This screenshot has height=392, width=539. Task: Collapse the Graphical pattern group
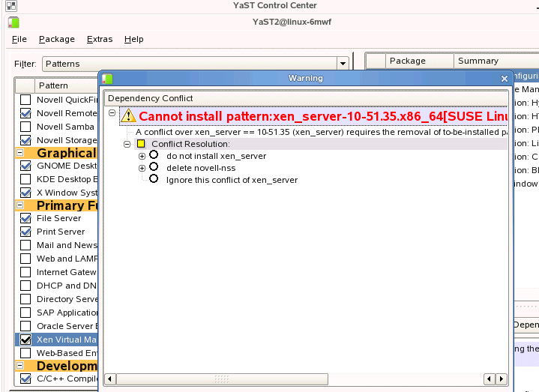coord(20,153)
